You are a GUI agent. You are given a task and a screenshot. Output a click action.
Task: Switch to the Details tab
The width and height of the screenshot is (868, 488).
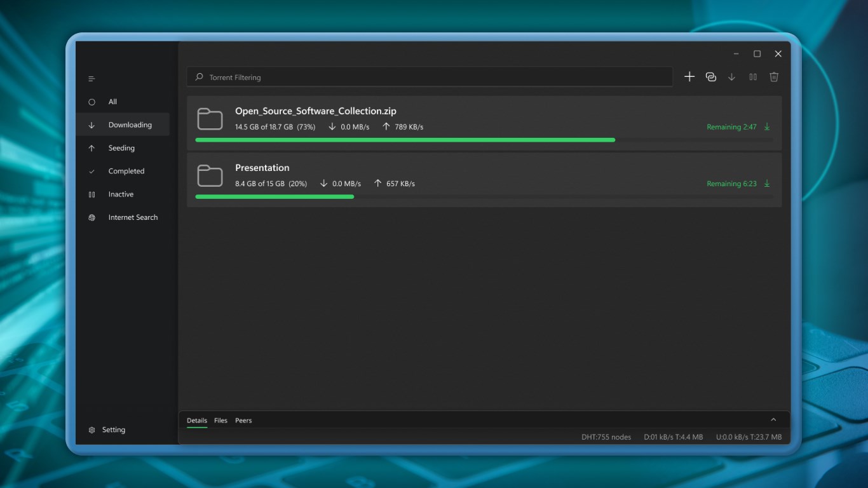point(197,421)
